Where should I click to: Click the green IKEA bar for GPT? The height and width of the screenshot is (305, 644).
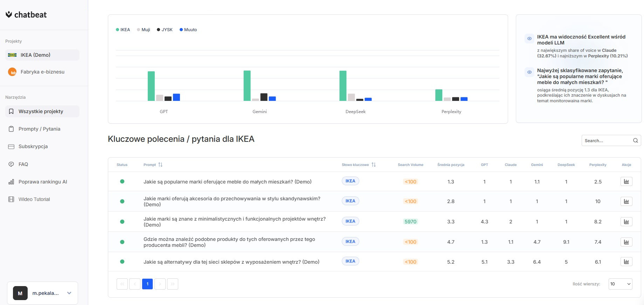tap(151, 86)
